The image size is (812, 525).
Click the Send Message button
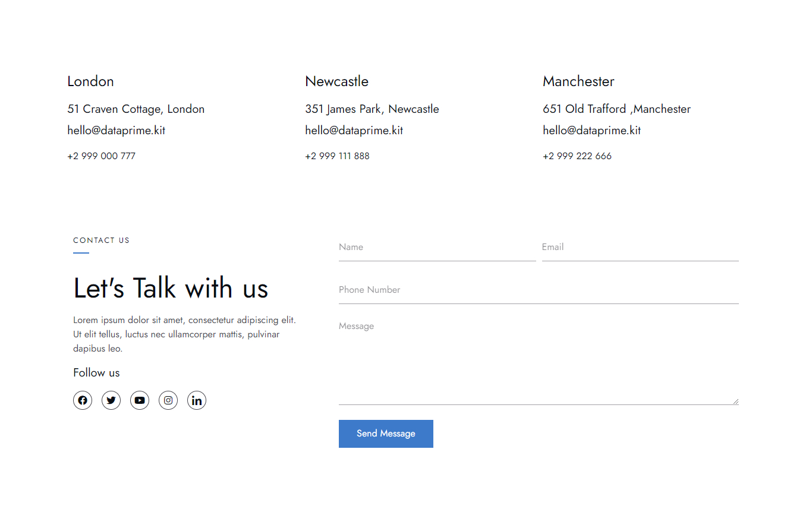point(386,434)
